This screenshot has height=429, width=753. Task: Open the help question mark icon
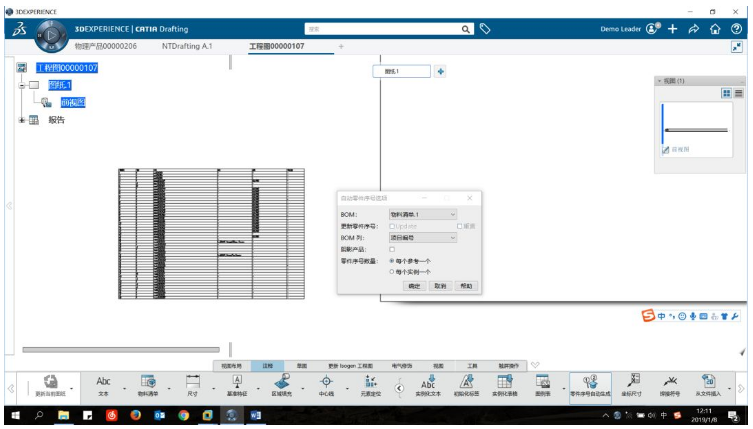[736, 29]
